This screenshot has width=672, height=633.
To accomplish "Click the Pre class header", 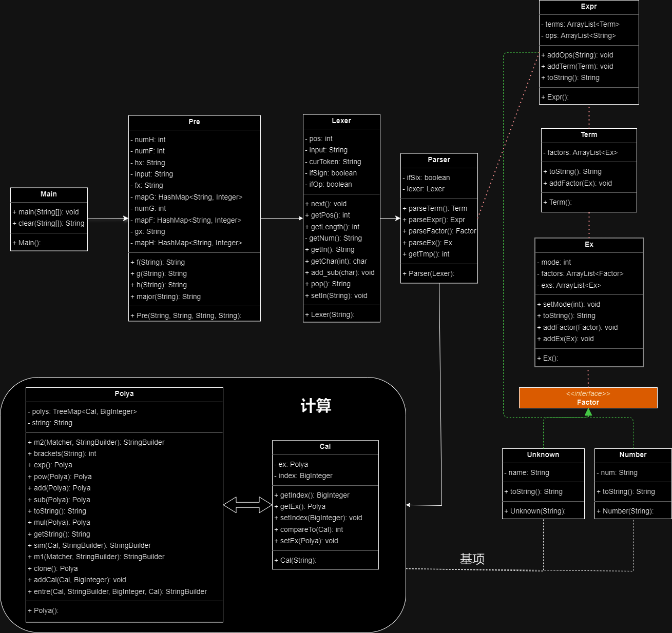I will click(x=195, y=122).
